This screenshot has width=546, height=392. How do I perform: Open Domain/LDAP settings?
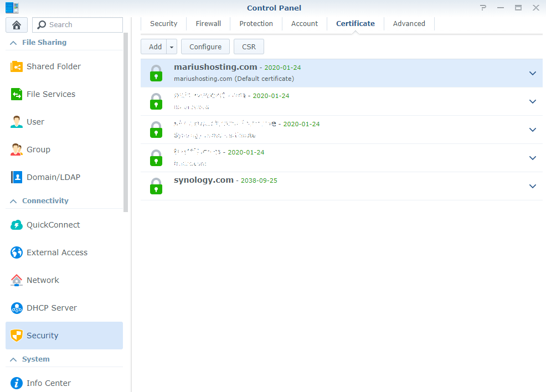[64, 177]
